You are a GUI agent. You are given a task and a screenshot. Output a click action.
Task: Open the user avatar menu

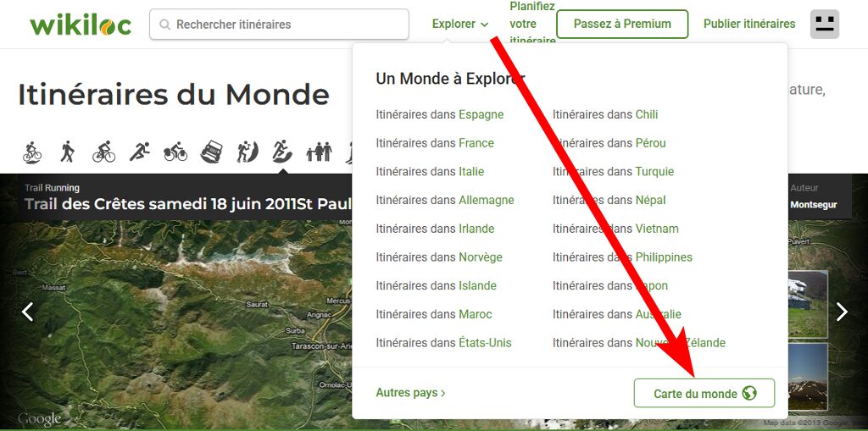824,25
